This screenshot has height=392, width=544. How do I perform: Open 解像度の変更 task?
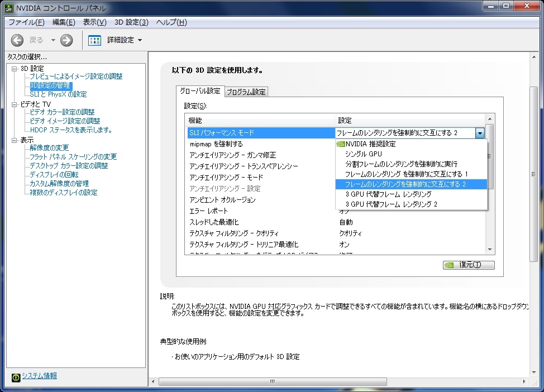[49, 148]
